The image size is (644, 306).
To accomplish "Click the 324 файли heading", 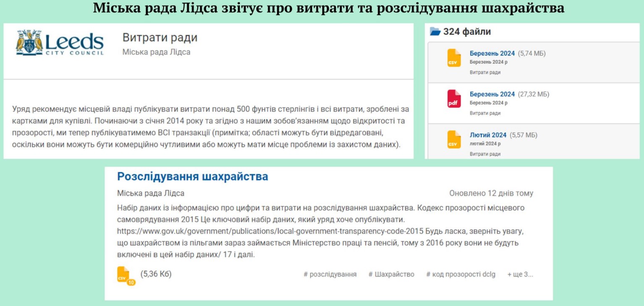I will pyautogui.click(x=467, y=31).
